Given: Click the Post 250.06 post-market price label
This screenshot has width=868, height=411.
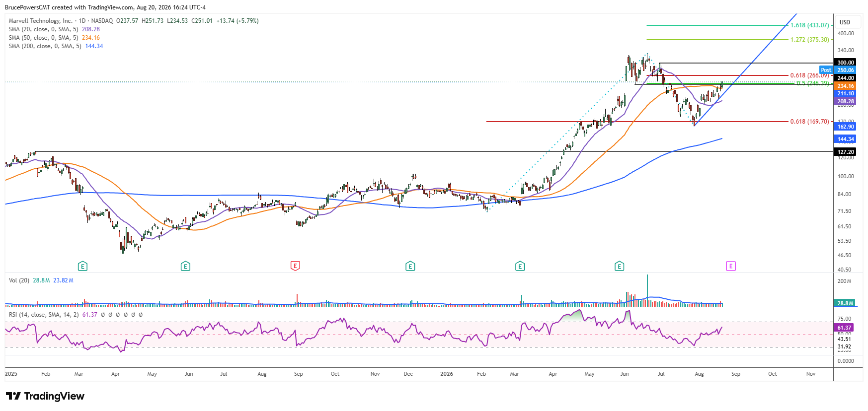Looking at the screenshot, I should pyautogui.click(x=838, y=70).
